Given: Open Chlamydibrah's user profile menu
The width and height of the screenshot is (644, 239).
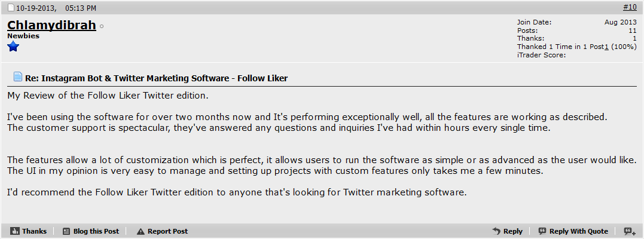Looking at the screenshot, I should point(52,25).
